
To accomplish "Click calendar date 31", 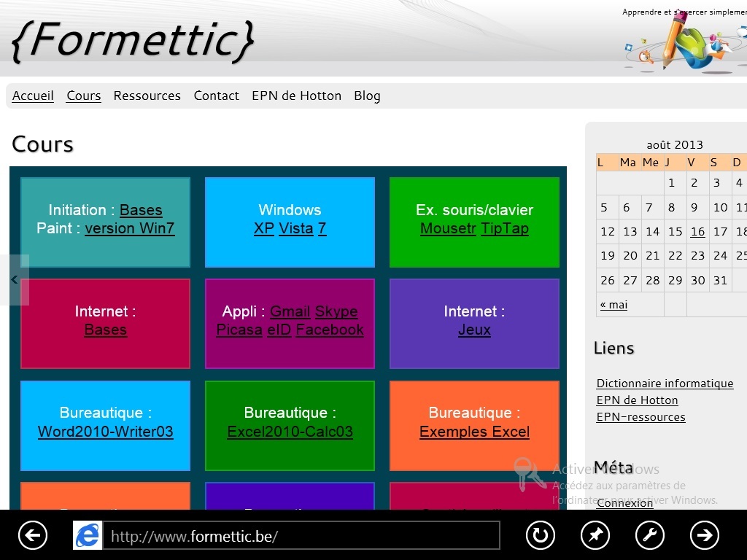I will [720, 281].
